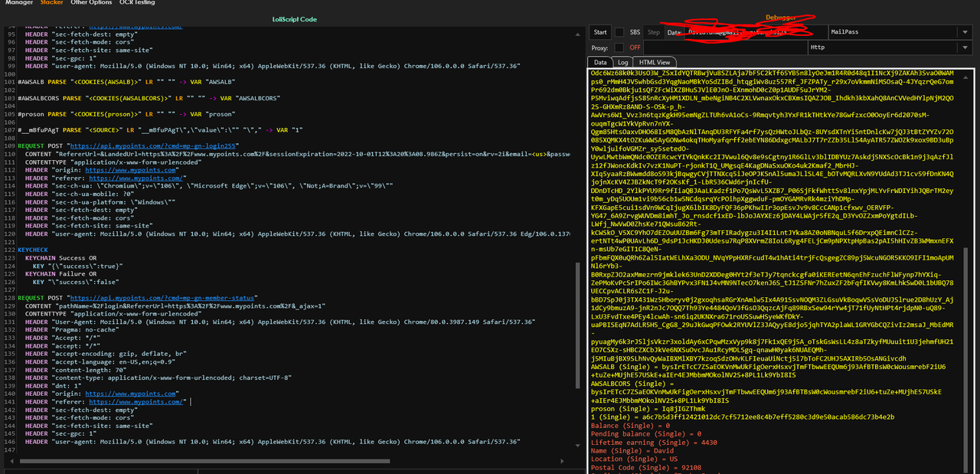Click the KEYCHECK keyword line
This screenshot has width=980, height=474.
tap(32, 250)
